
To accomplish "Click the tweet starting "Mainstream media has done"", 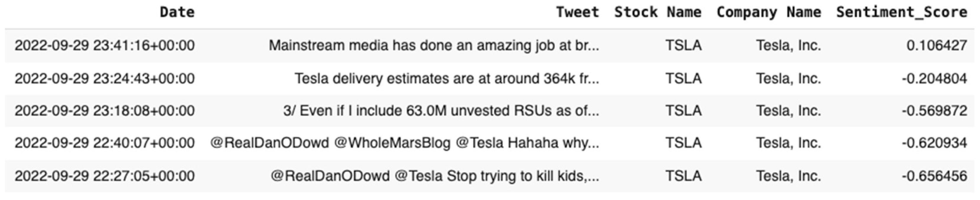I will pyautogui.click(x=434, y=45).
